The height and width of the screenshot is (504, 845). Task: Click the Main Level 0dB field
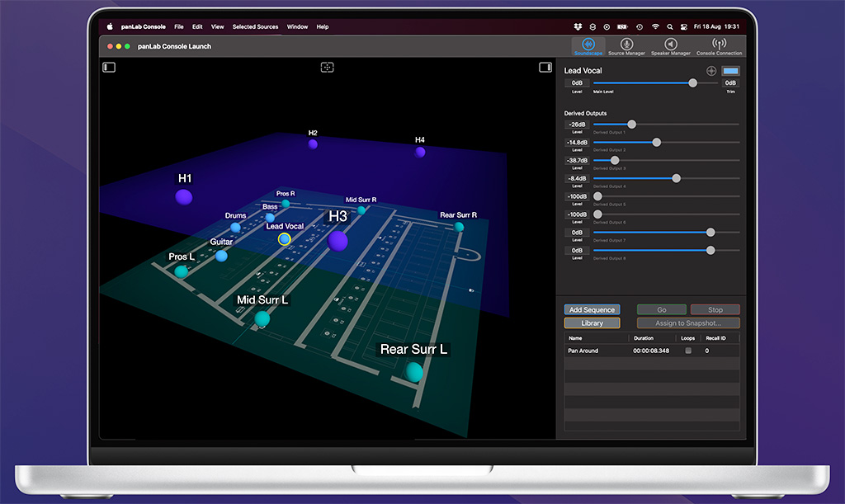coord(577,83)
